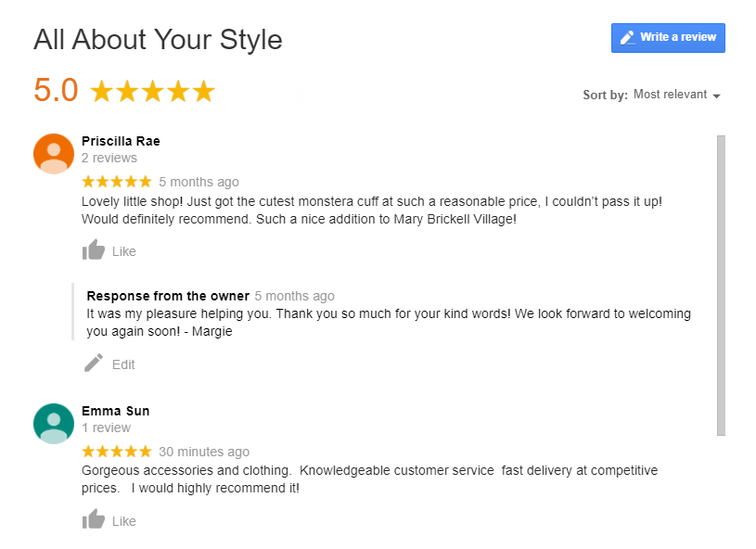The height and width of the screenshot is (549, 756).
Task: Click the Like label on Priscilla Rae's review
Action: (x=124, y=251)
